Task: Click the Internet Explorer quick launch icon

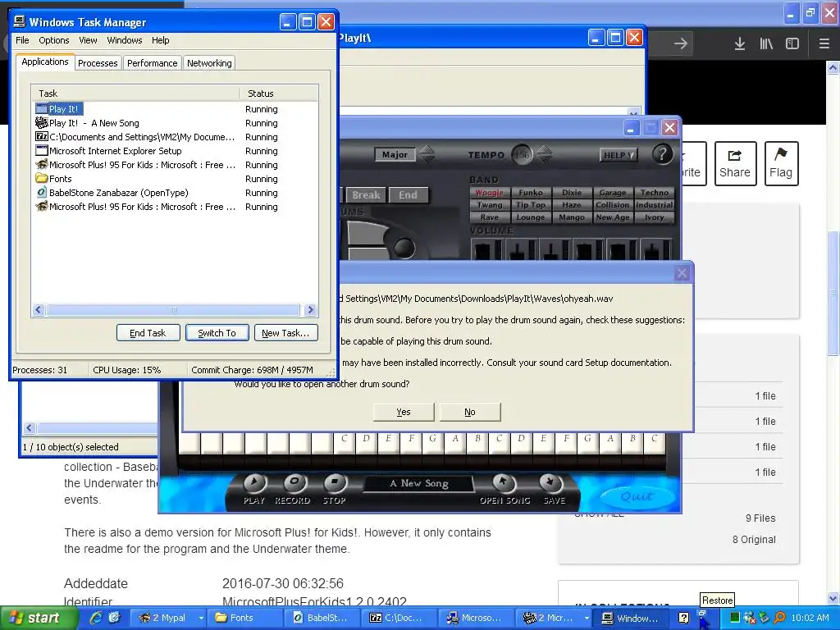Action: point(97,618)
